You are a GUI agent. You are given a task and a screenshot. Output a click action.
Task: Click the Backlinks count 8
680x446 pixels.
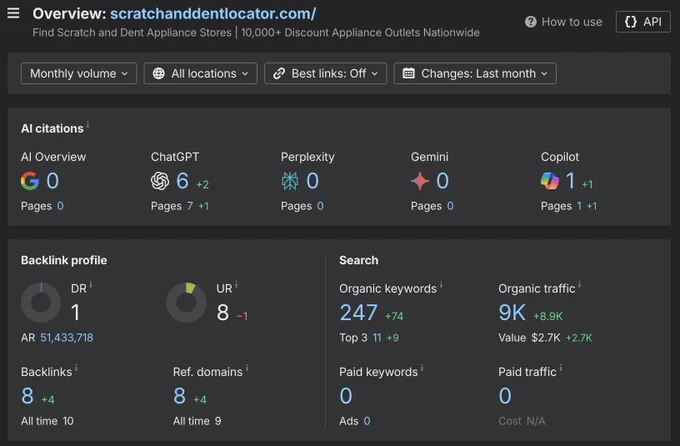point(27,396)
